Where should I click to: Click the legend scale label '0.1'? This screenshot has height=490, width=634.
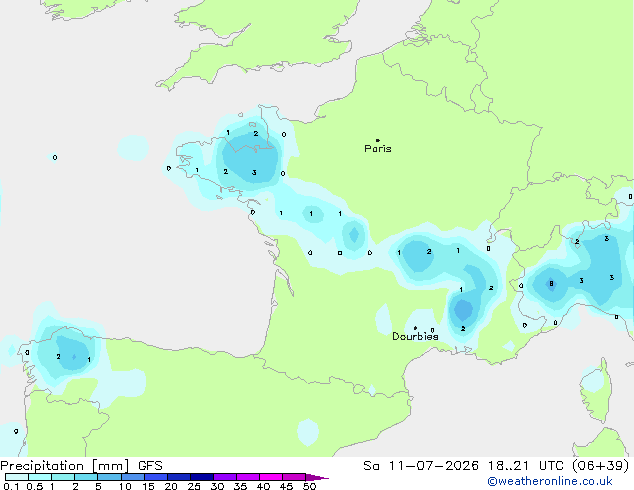tap(11, 486)
